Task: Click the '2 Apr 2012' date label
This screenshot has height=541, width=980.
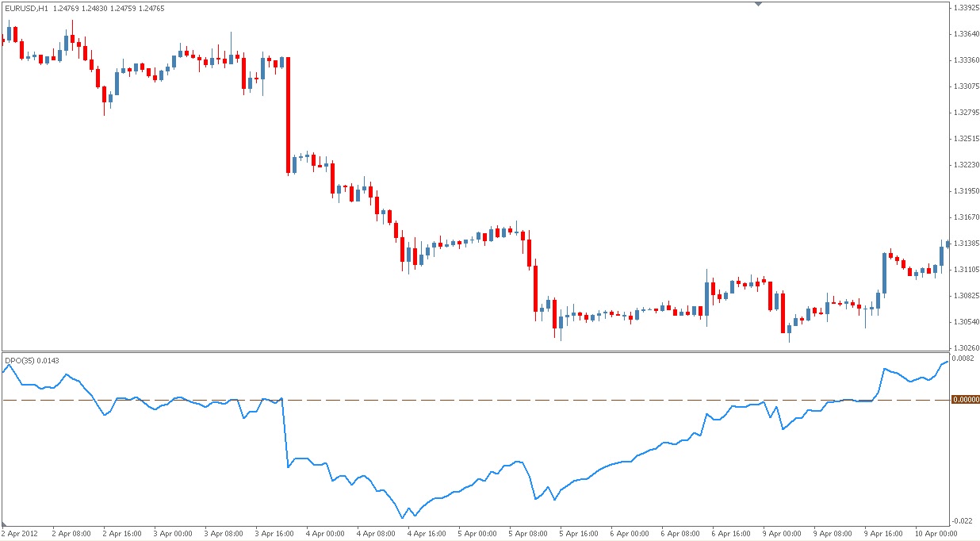Action: point(21,534)
